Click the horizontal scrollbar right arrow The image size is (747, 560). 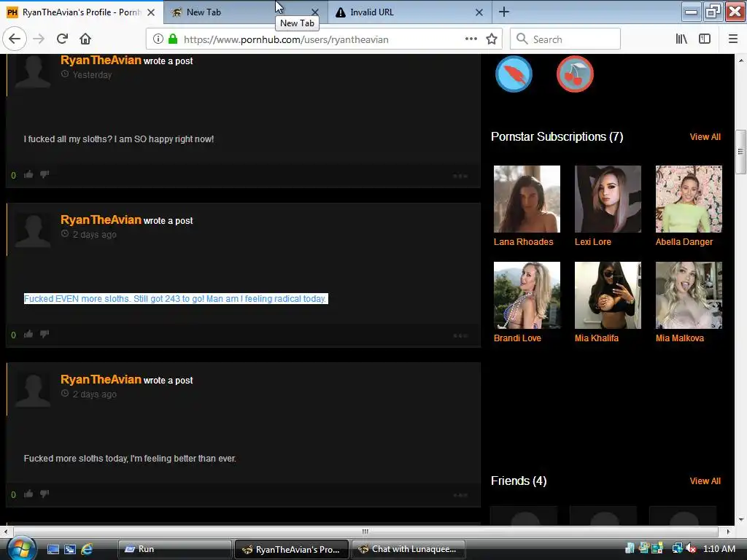click(729, 532)
